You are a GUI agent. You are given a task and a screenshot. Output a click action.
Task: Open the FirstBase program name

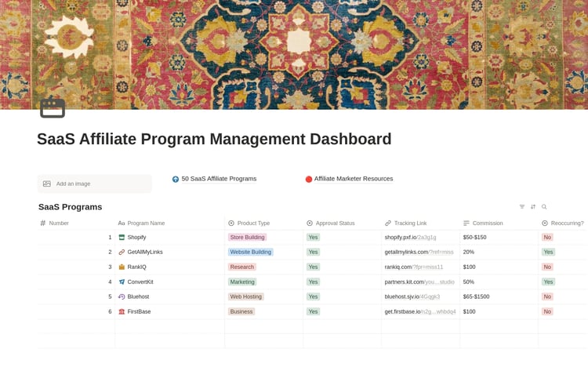(x=139, y=311)
